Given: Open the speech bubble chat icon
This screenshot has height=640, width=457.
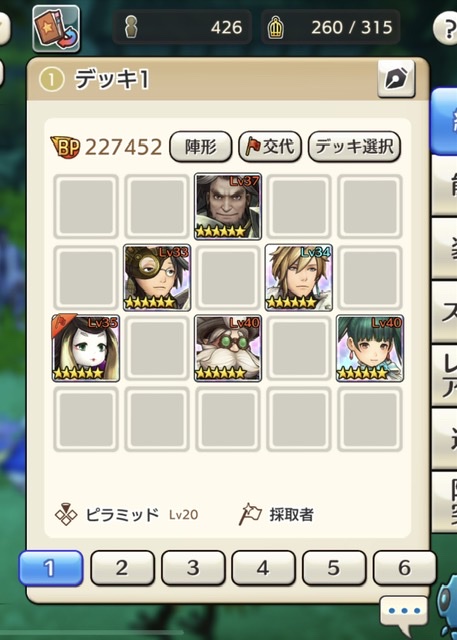Looking at the screenshot, I should [x=404, y=612].
